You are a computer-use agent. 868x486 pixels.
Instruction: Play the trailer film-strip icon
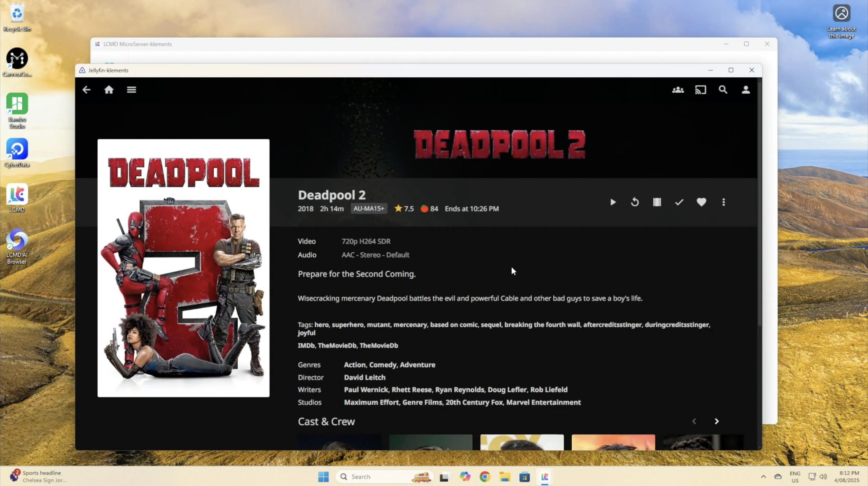coord(657,202)
